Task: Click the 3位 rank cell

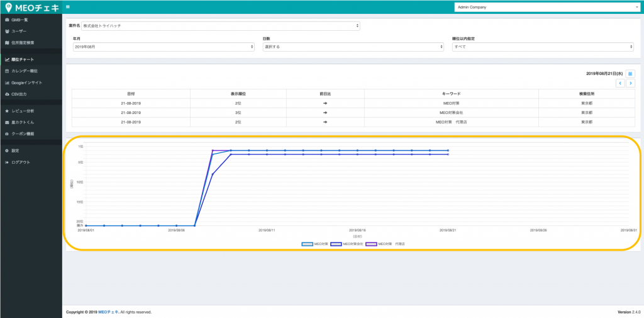Action: point(238,112)
